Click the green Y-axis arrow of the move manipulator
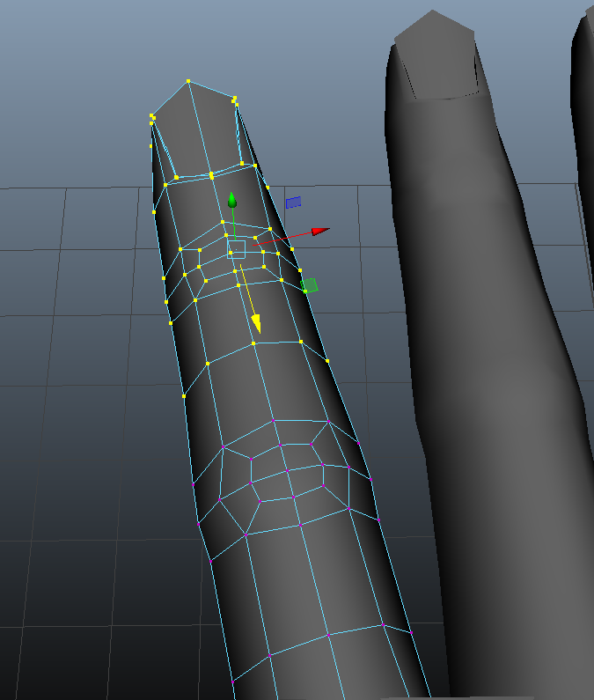Image resolution: width=594 pixels, height=700 pixels. [232, 200]
